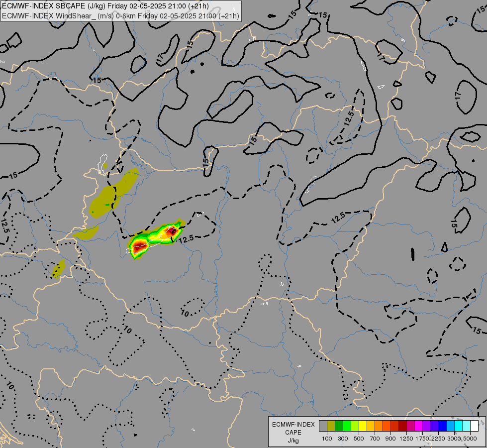Click the legend value 1750
This screenshot has height=448, width=487.
(x=422, y=439)
